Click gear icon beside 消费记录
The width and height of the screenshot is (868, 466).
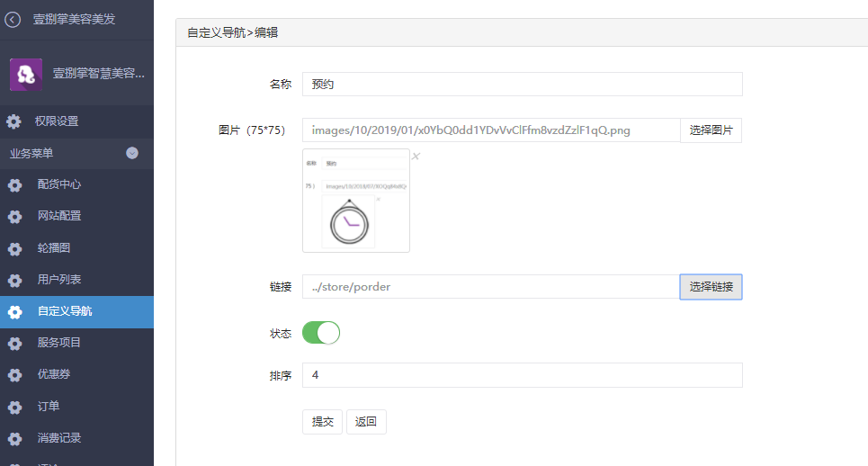(x=15, y=438)
